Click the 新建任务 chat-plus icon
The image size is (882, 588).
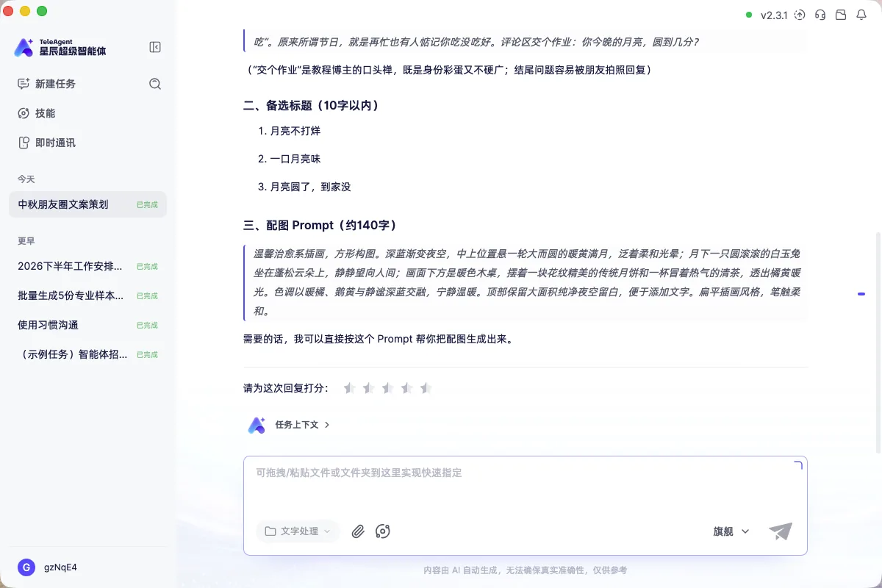coord(24,84)
